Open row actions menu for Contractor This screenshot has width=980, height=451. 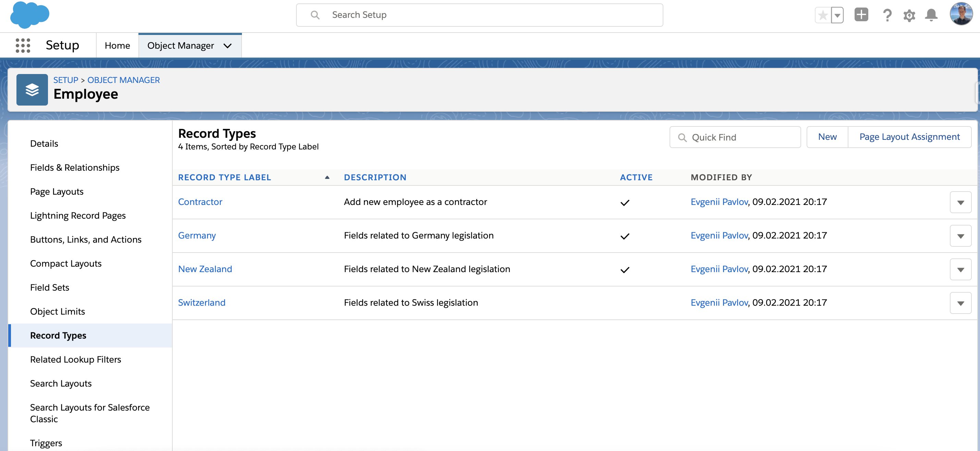point(960,203)
